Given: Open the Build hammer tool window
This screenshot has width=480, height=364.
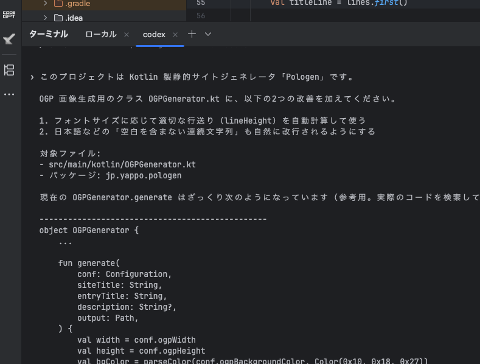Looking at the screenshot, I should point(9,39).
